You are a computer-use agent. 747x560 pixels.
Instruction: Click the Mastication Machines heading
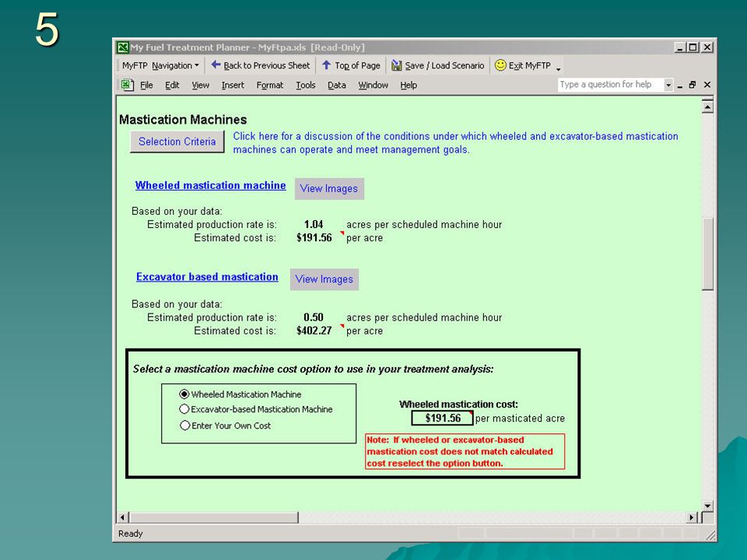coord(183,120)
